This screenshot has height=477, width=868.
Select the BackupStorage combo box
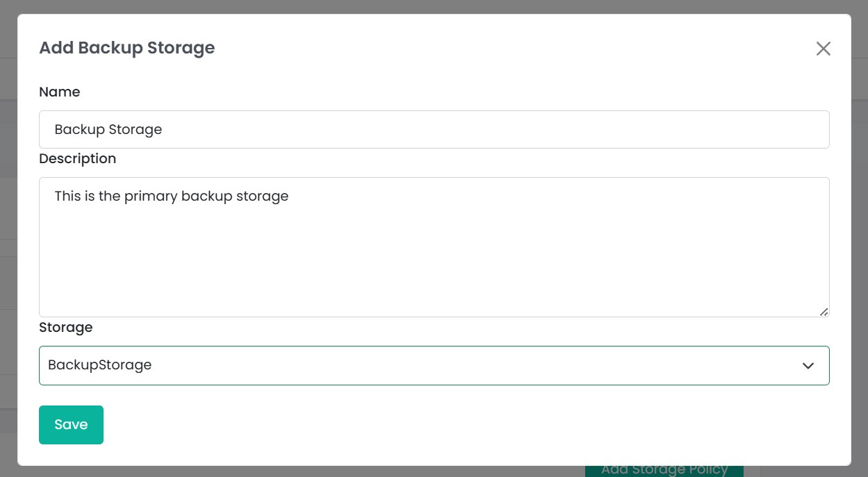[x=434, y=365]
